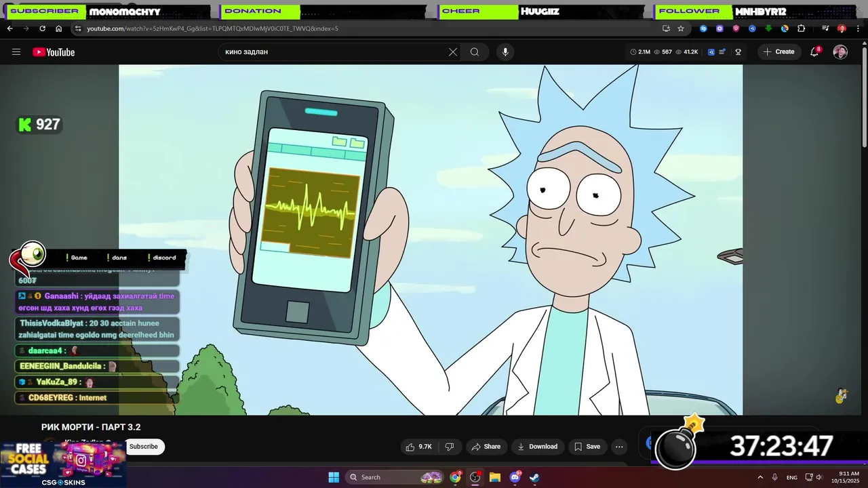Screen dimensions: 868x488
Task: Dislike the video
Action: tap(449, 447)
